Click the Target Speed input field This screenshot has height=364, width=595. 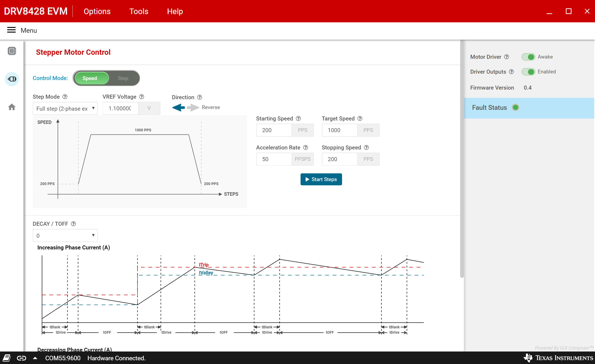(x=339, y=130)
